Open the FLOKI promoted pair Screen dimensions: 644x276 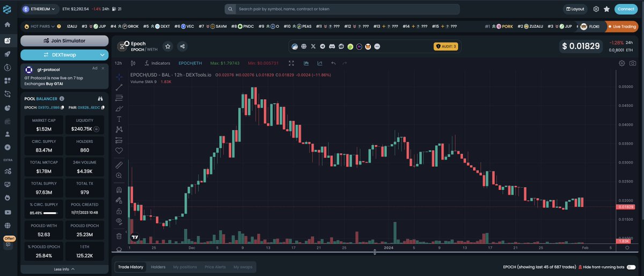tap(590, 26)
